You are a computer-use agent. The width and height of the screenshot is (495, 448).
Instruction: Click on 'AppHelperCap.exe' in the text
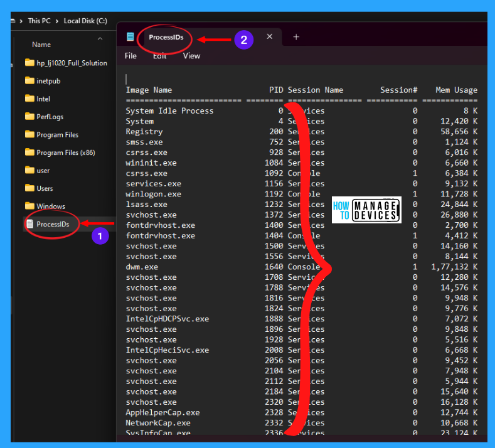pos(162,413)
